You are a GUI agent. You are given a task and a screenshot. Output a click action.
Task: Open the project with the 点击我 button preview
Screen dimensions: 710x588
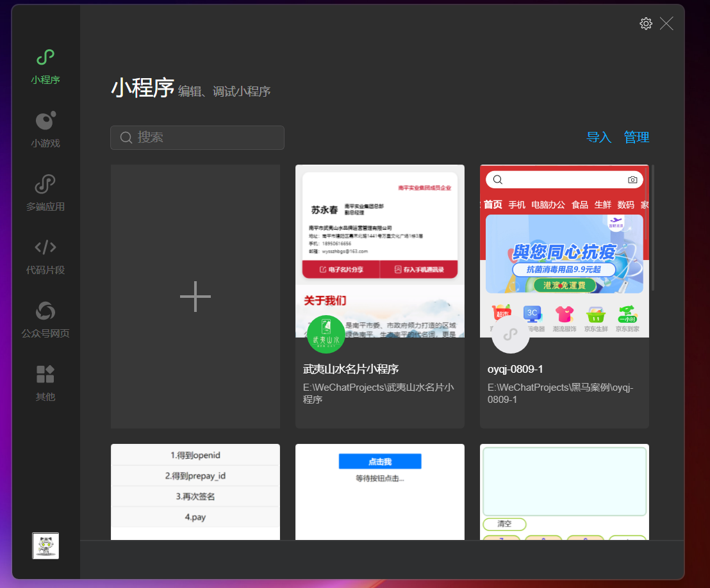click(379, 493)
